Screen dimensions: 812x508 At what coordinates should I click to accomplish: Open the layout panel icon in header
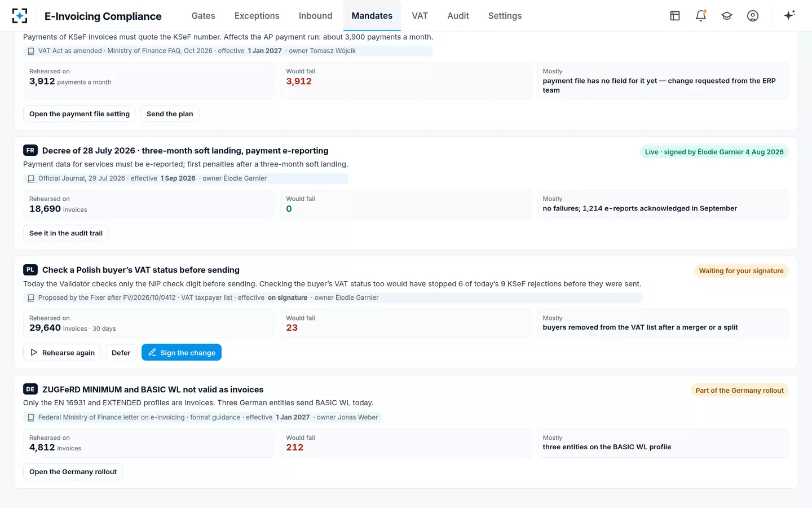tap(675, 16)
